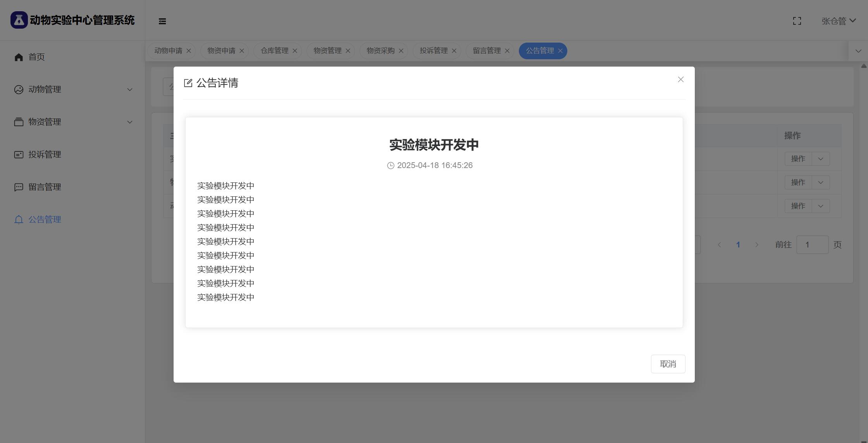
Task: Close the 动物申请 tab via its X
Action: pyautogui.click(x=189, y=51)
